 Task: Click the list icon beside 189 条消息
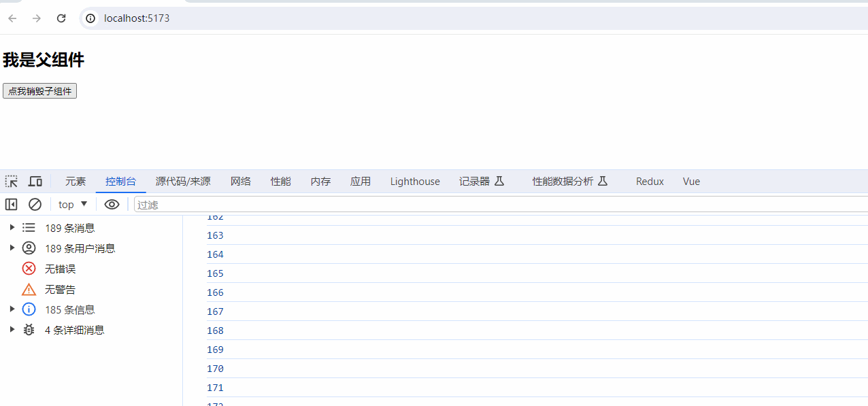coord(29,228)
